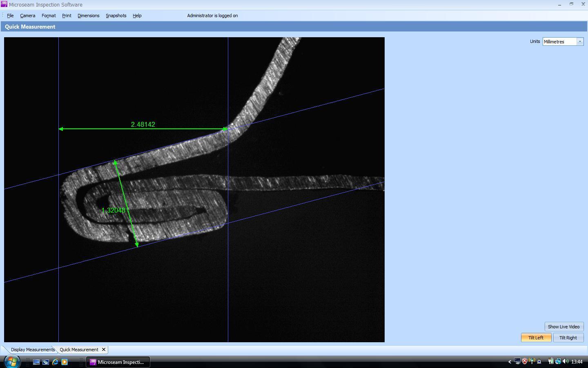Image resolution: width=588 pixels, height=368 pixels.
Task: Open the Snapshots menu
Action: pyautogui.click(x=116, y=16)
